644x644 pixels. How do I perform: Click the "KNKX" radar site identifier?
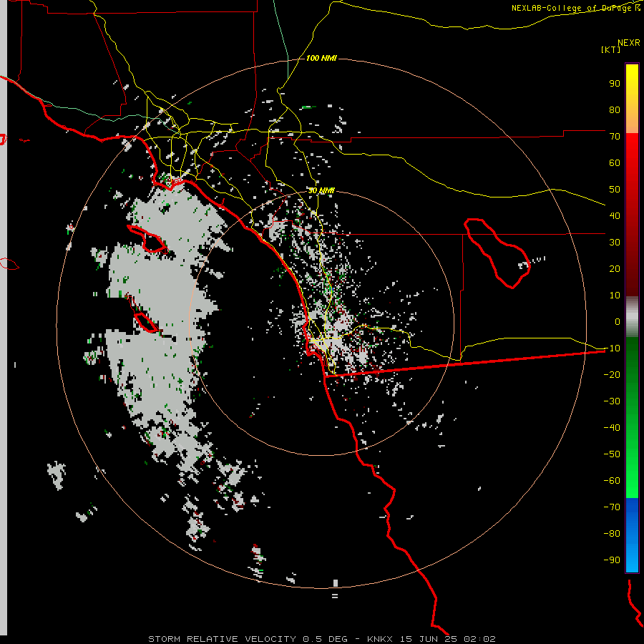[380, 639]
